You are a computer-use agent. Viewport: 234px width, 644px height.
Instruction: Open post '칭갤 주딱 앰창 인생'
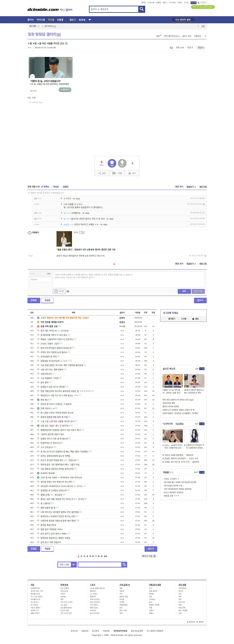tap(49, 326)
